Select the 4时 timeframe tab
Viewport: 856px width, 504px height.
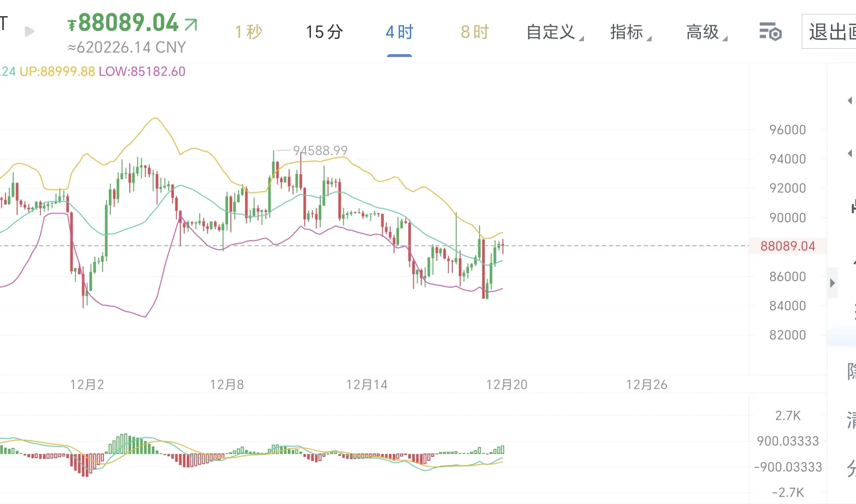[x=399, y=32]
